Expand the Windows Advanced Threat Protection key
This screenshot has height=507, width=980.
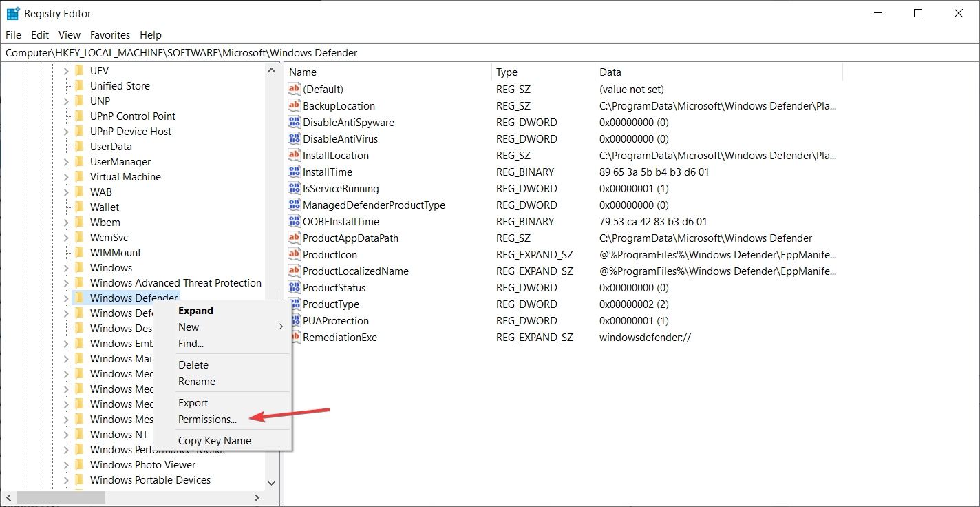click(67, 282)
